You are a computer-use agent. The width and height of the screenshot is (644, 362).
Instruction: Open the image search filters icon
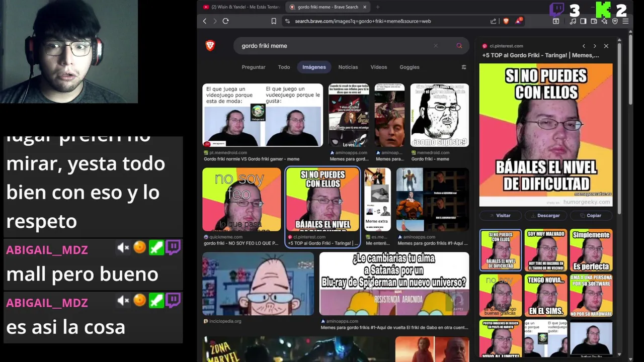pyautogui.click(x=464, y=67)
